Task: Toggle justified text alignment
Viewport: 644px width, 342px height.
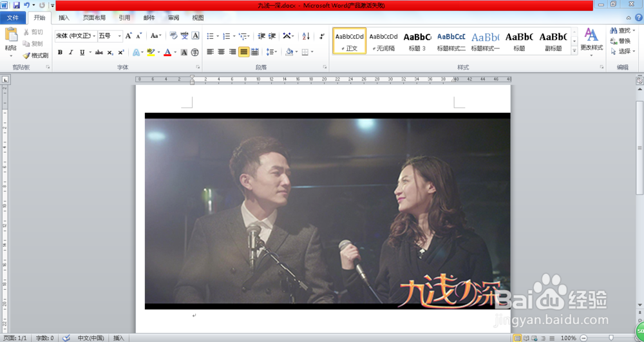Action: (x=243, y=52)
